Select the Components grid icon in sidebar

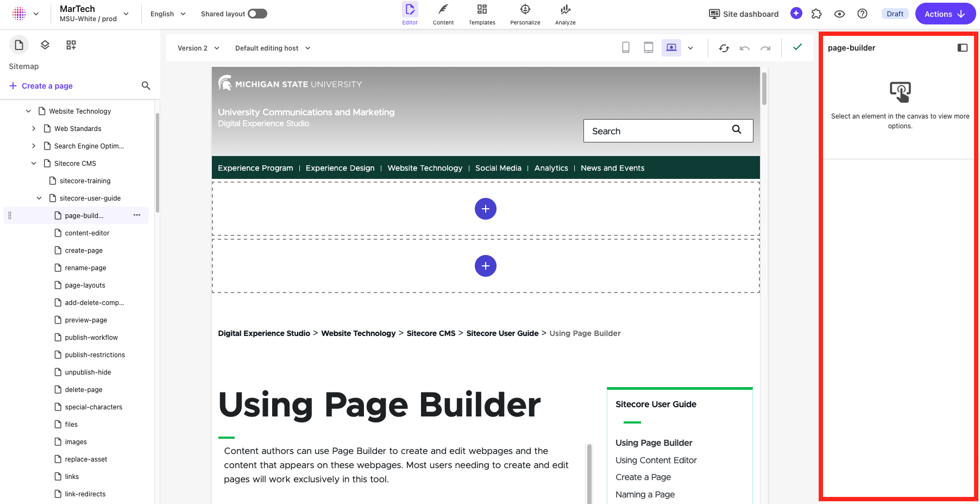[71, 45]
